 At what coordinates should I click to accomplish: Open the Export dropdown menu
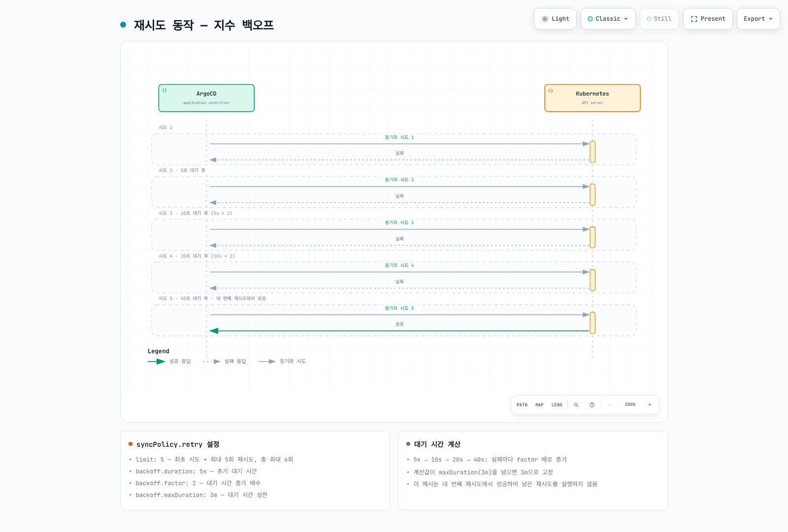758,19
